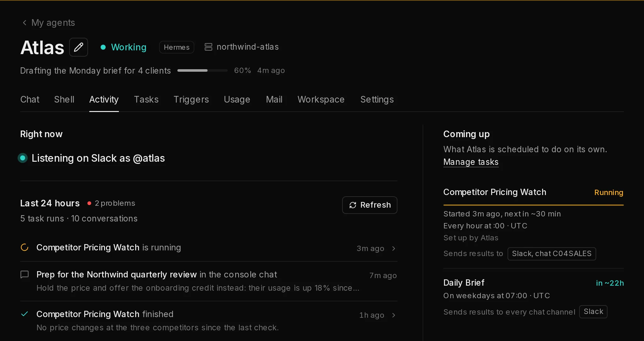Image resolution: width=644 pixels, height=341 pixels.
Task: Click Competitor Pricing Watch title under Coming up
Action: [495, 192]
